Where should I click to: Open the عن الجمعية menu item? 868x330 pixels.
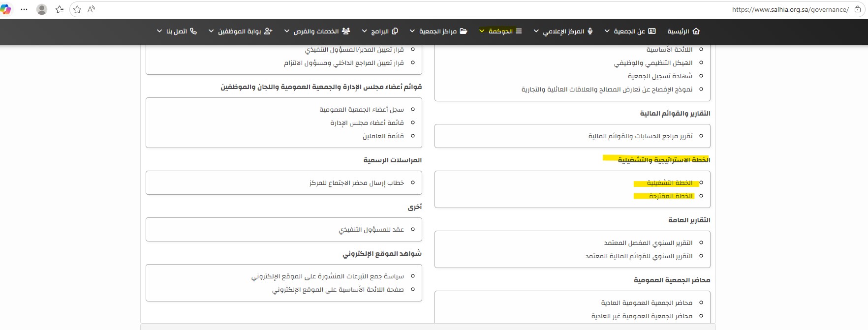[x=629, y=31]
